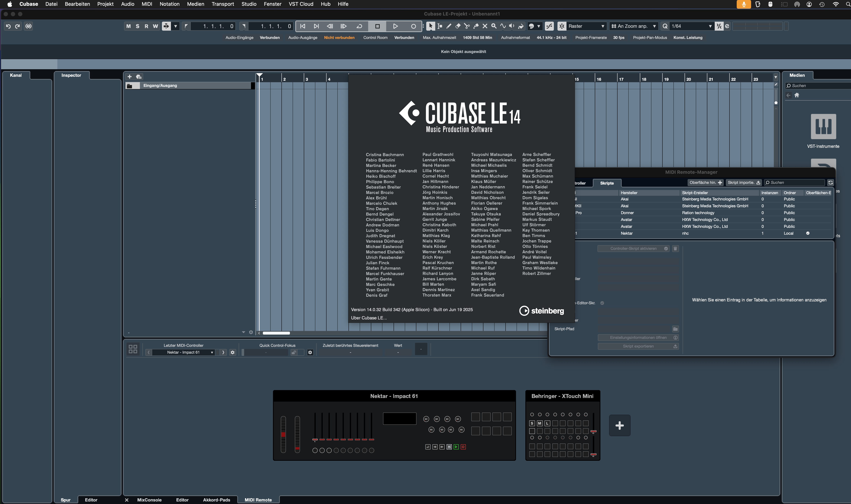The height and width of the screenshot is (504, 851).
Task: Open the Transport menu
Action: 222,4
